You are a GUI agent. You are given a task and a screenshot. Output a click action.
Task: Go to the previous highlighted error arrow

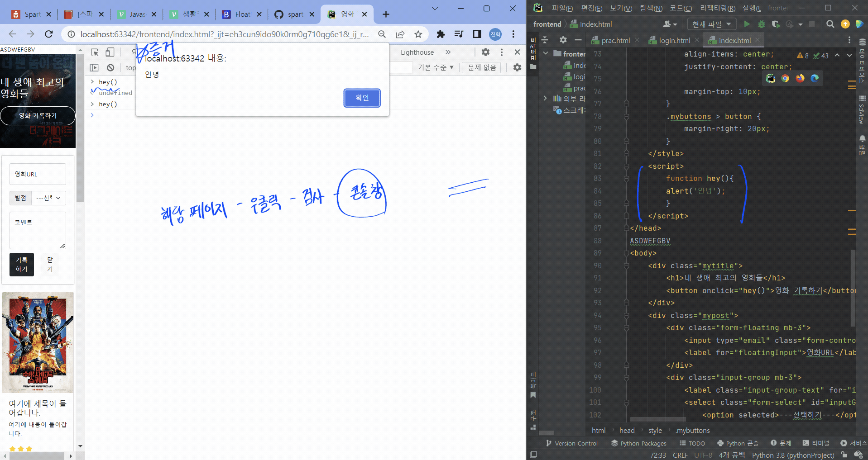click(x=837, y=56)
